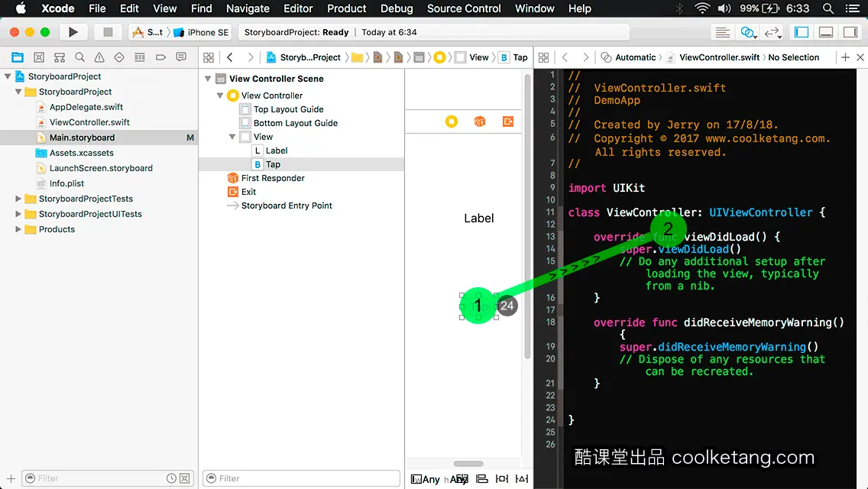This screenshot has height=489, width=868.
Task: Go forward in the assistant editor jump bar
Action: coord(585,57)
